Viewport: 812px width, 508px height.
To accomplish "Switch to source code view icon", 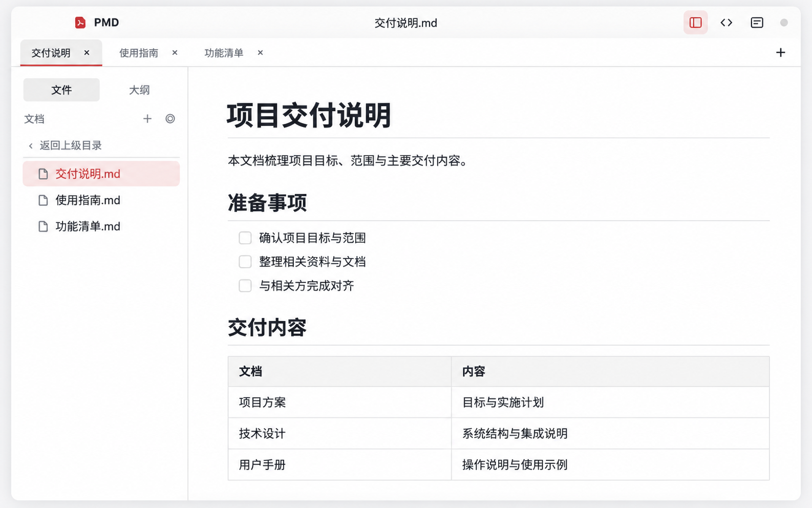I will click(x=726, y=23).
